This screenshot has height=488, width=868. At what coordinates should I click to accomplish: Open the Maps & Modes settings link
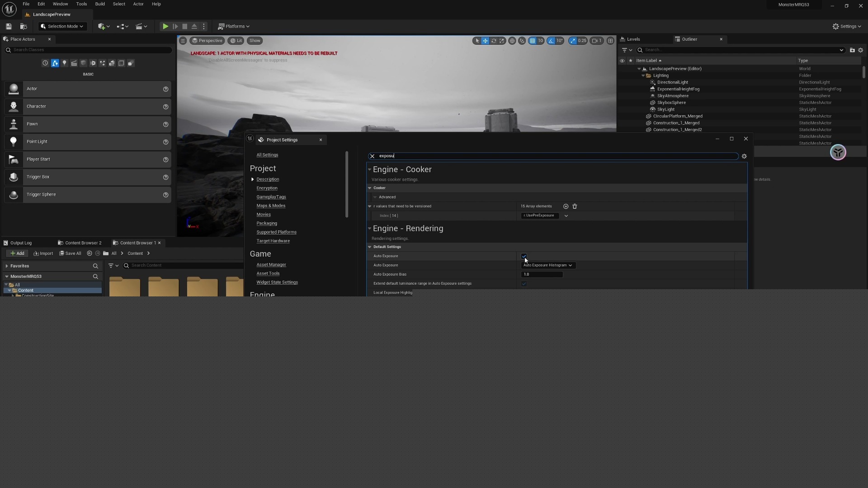[271, 206]
